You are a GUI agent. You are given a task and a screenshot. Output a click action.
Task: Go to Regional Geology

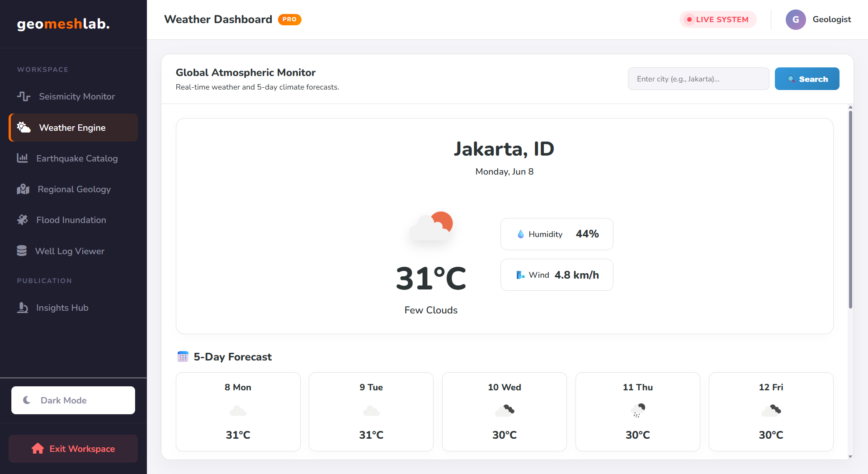[73, 189]
